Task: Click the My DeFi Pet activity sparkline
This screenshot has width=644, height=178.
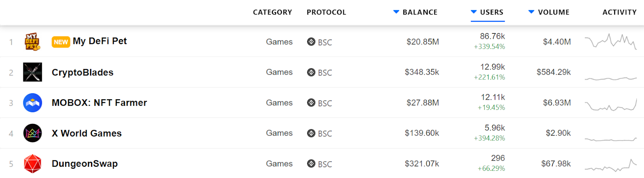Action: coord(611,42)
